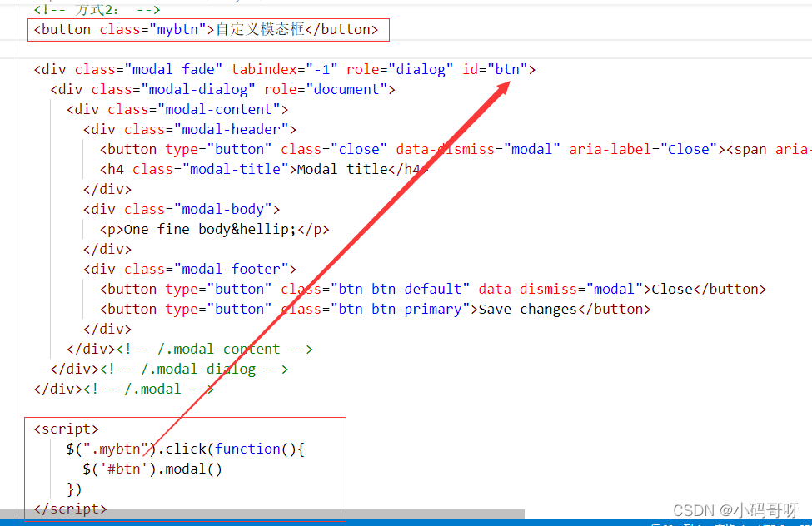Click the class="modal-dialog" attribute
Image resolution: width=812 pixels, height=526 pixels.
pos(173,90)
